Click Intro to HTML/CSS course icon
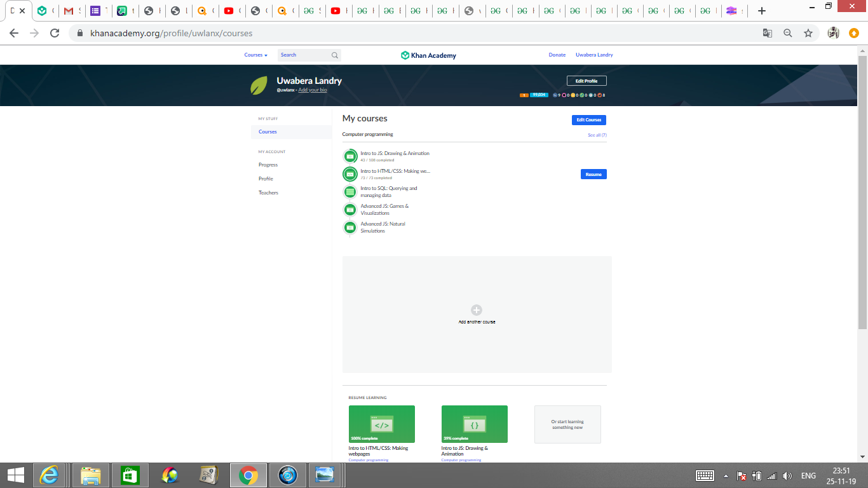The height and width of the screenshot is (488, 868). coord(349,173)
